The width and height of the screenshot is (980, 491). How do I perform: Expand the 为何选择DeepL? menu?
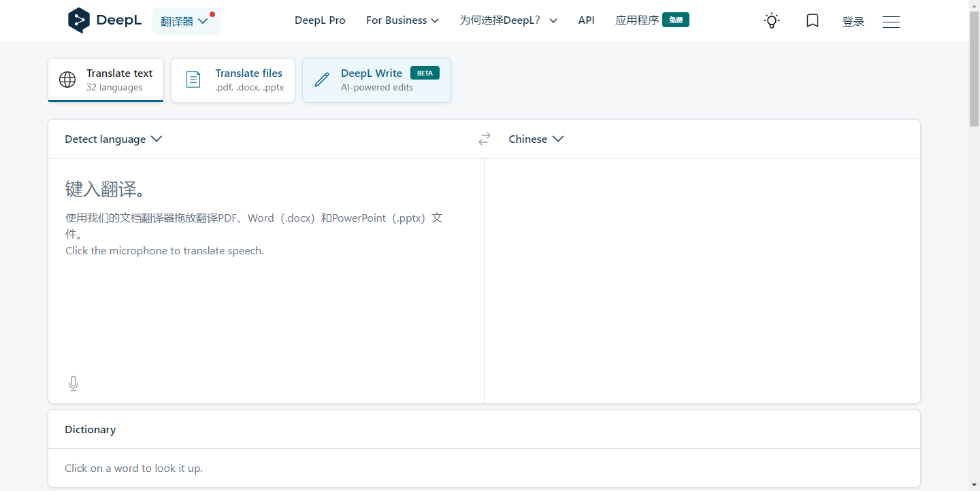508,20
